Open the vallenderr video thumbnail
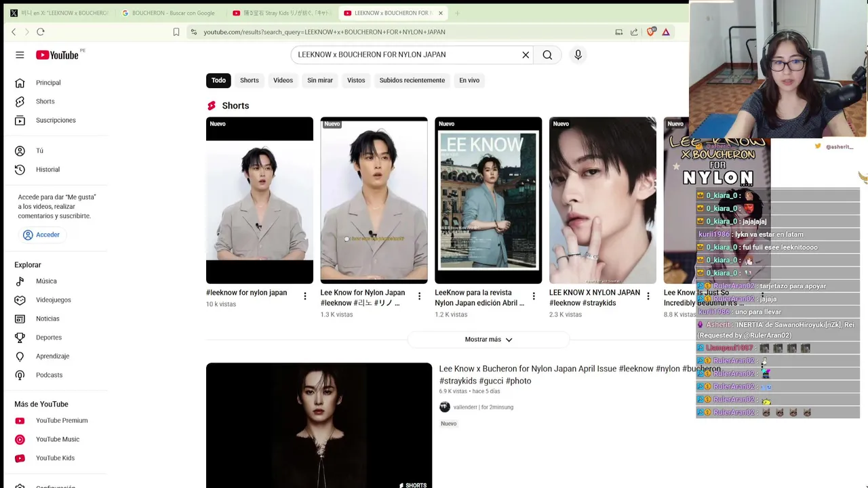Image resolution: width=868 pixels, height=488 pixels. [319, 426]
